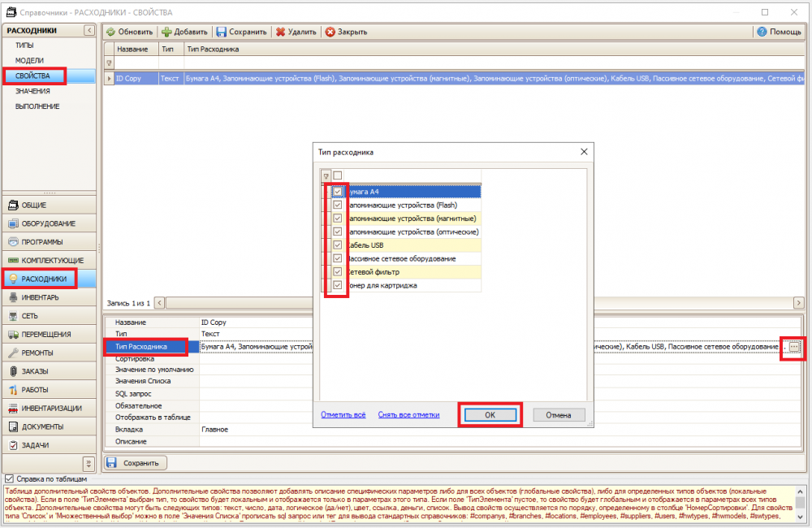
Task: Click the main table filter row icon
Action: [110, 63]
